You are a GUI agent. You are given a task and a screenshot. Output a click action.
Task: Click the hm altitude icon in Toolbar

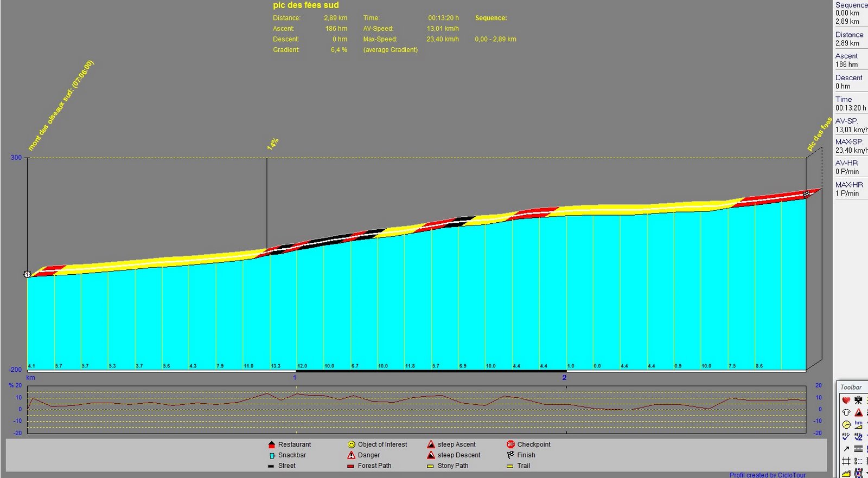858,425
